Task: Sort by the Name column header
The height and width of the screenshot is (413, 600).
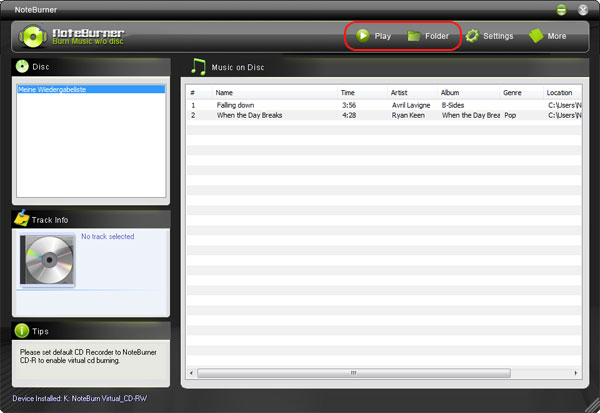Action: pos(274,93)
